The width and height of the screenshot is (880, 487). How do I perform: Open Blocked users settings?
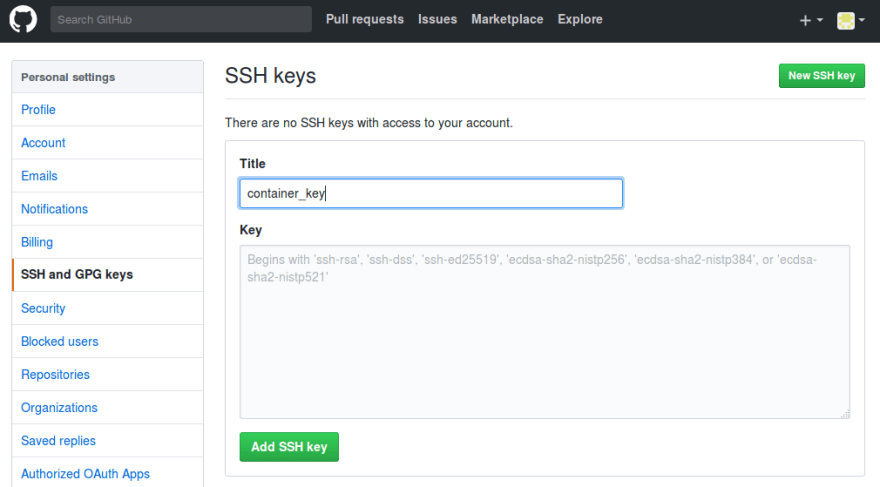108,341
